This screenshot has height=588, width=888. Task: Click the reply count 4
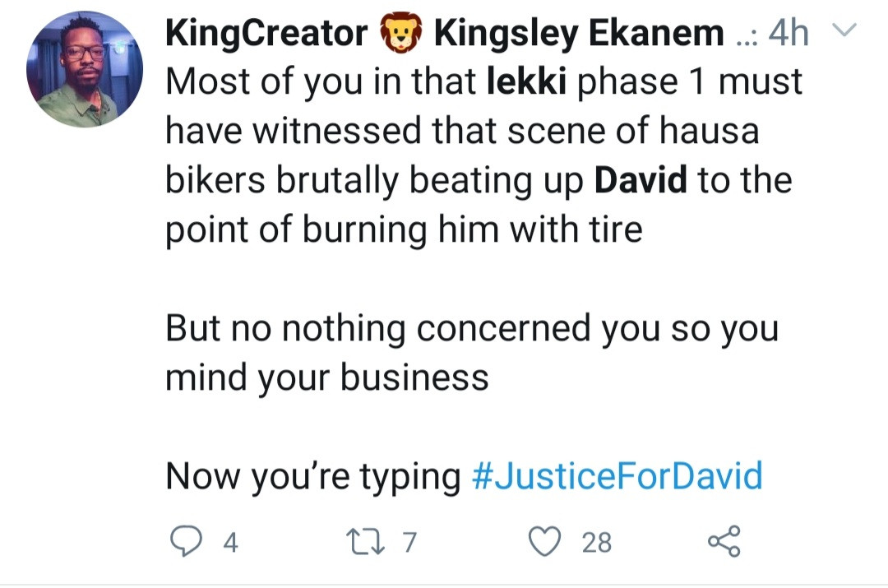(x=230, y=542)
